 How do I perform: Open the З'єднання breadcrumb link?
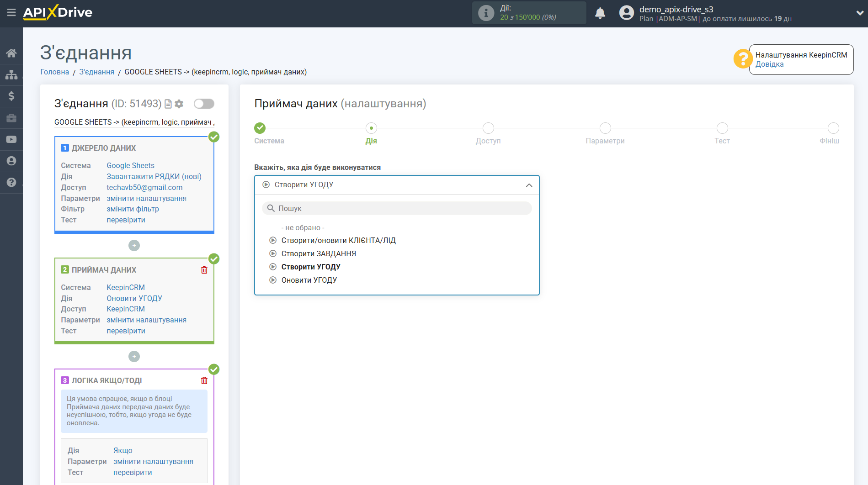(97, 72)
